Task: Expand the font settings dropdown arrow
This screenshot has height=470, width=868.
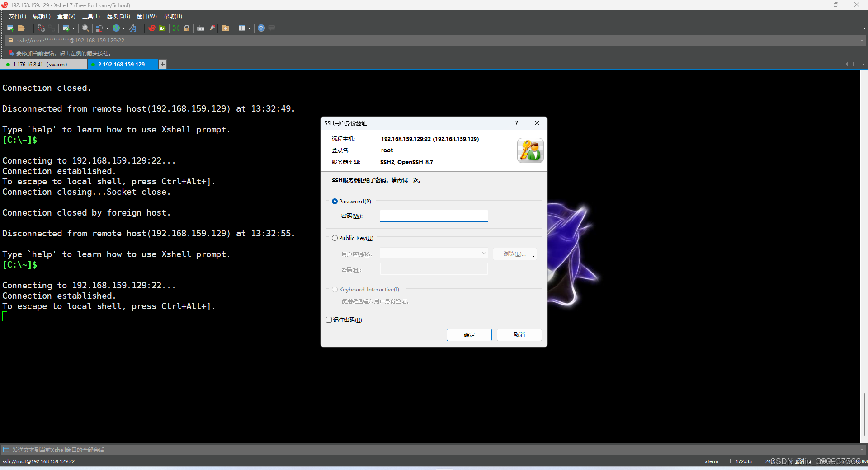Action: [140, 28]
